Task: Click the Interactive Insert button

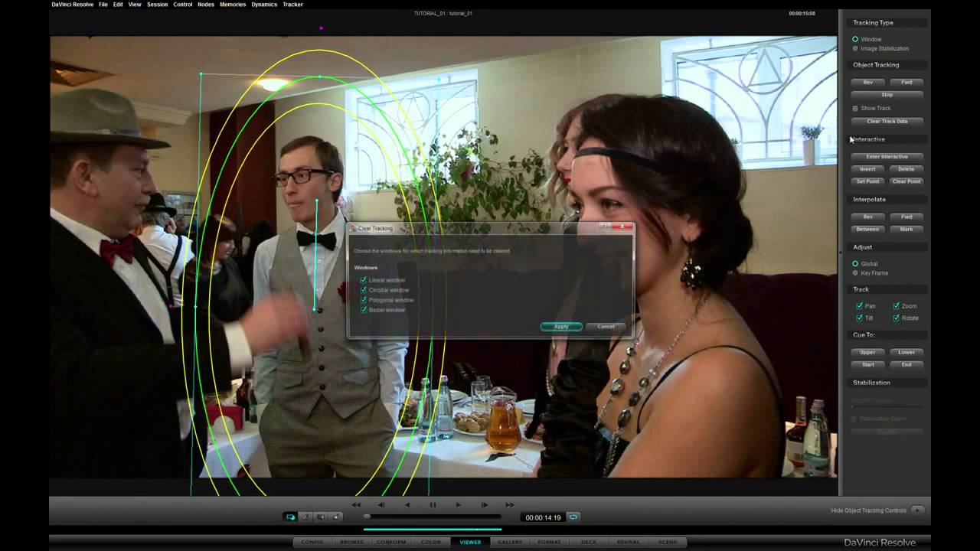Action: click(868, 169)
